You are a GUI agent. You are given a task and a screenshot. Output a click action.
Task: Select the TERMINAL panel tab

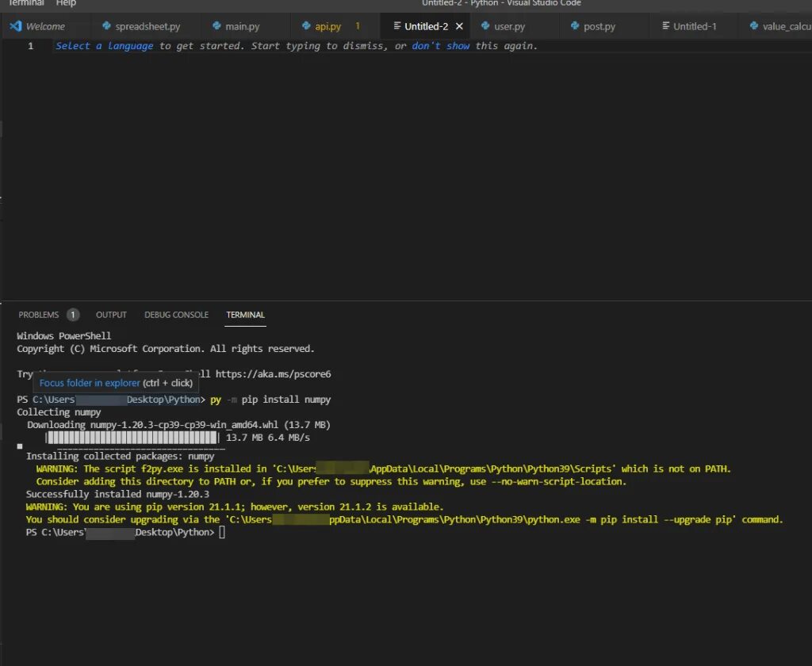[246, 315]
